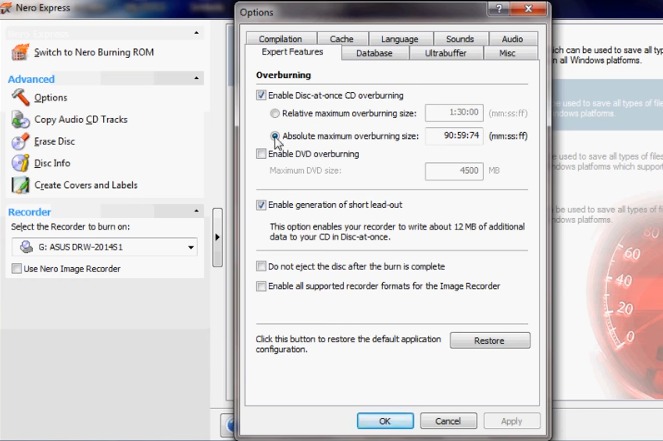The height and width of the screenshot is (441, 663).
Task: Click the absolute overburning size field 90:59:74
Action: tap(454, 136)
